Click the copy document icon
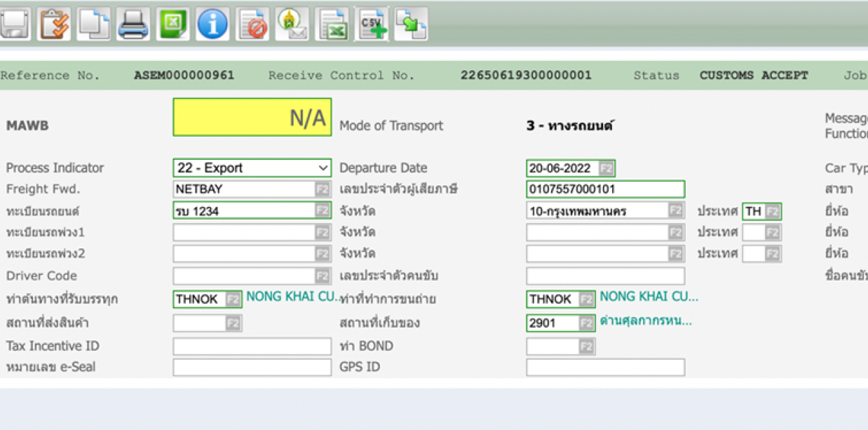This screenshot has width=868, height=430. [93, 25]
